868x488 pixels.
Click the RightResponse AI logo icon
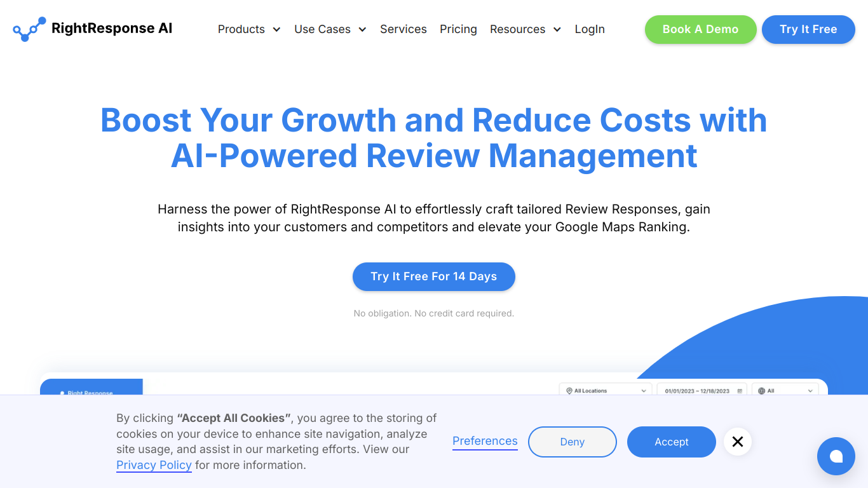[x=29, y=29]
